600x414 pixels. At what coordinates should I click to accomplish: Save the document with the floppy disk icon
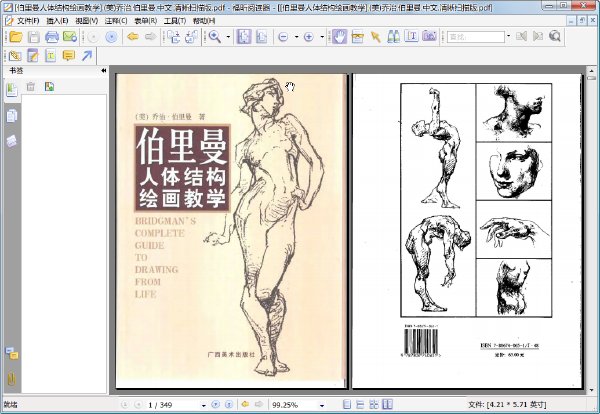(34, 37)
